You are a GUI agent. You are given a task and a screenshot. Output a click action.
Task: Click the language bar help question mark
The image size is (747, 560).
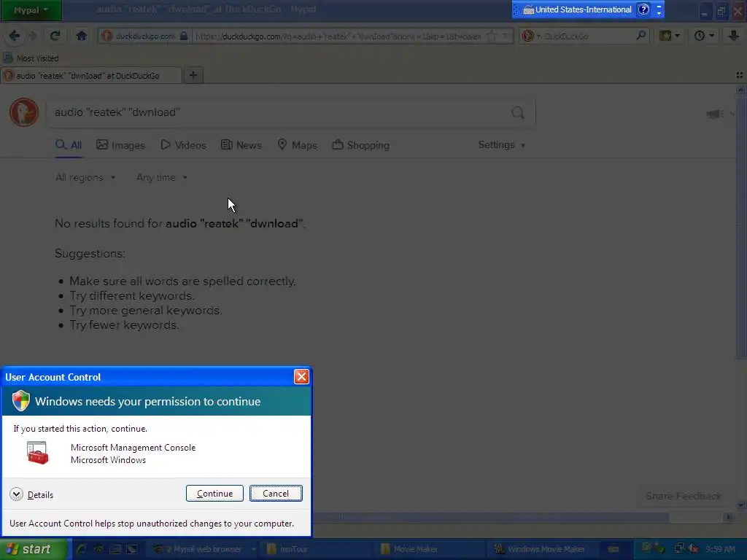pyautogui.click(x=643, y=9)
